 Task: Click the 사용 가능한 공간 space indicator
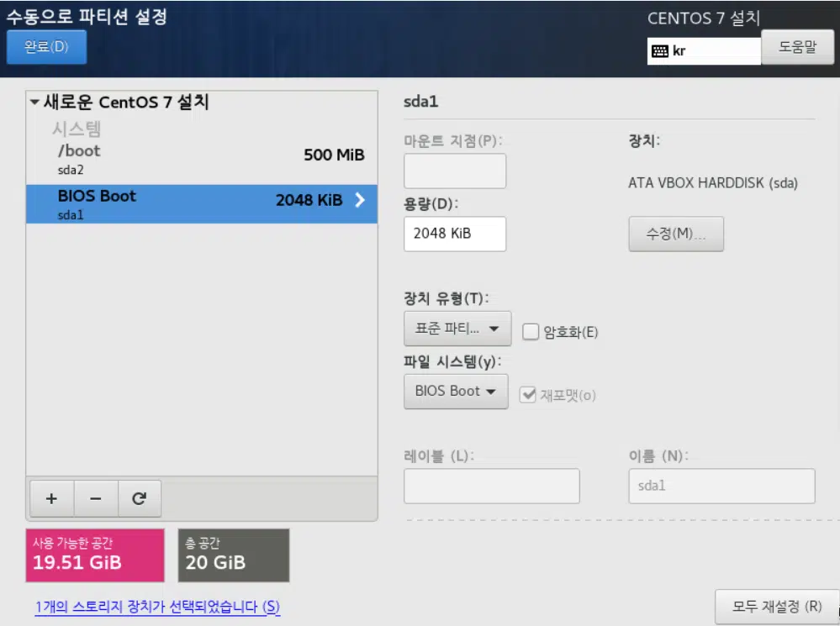coord(95,555)
